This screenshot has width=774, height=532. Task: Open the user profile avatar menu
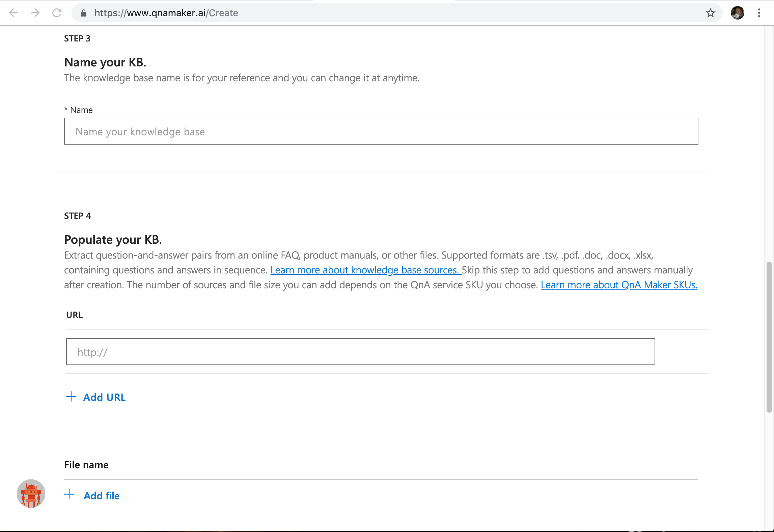coord(737,13)
